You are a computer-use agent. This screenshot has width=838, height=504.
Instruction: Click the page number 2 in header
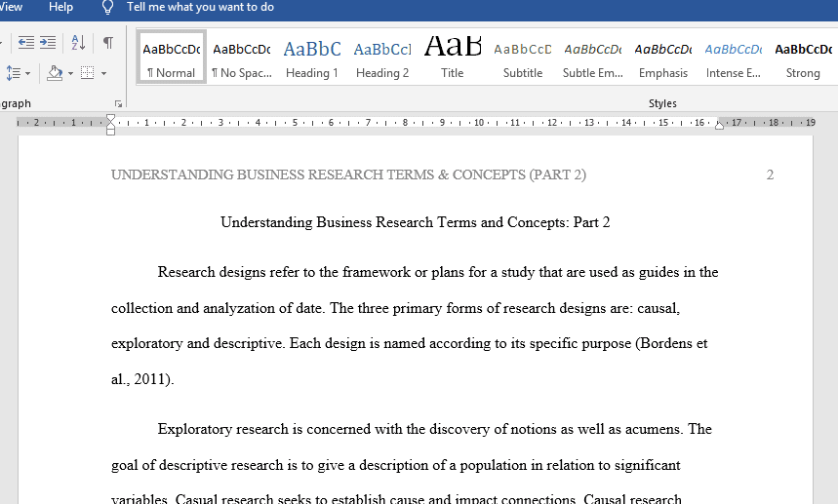pos(770,174)
